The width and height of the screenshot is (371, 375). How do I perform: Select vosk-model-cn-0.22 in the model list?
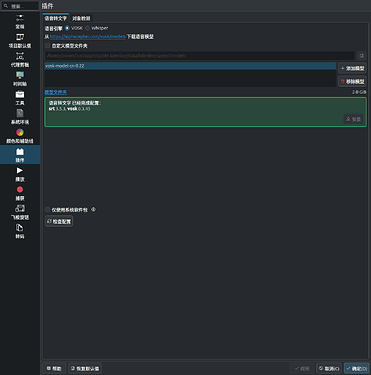point(190,66)
